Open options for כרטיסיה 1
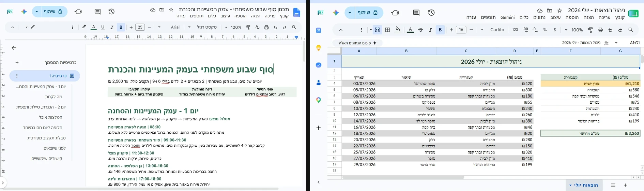 pos(17,76)
